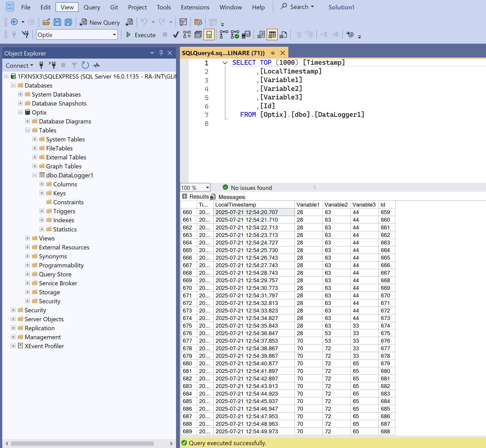Collapse the Optix database node
This screenshot has width=486, height=448.
pyautogui.click(x=20, y=112)
